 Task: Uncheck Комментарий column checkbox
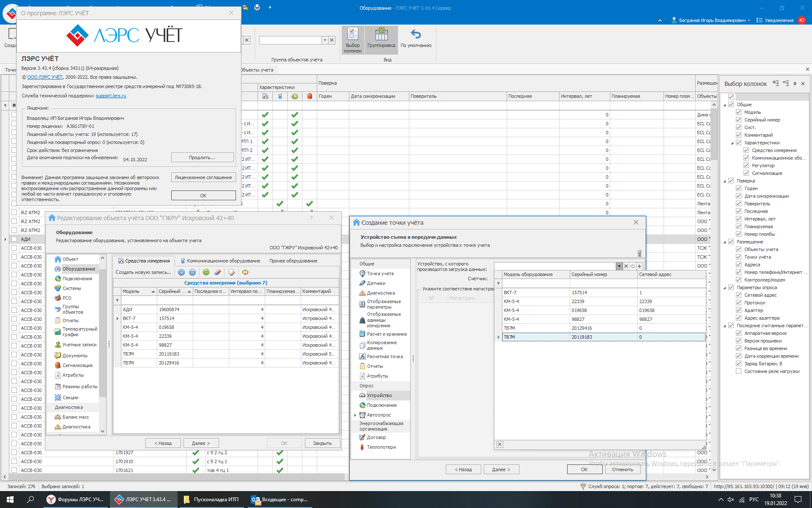tap(738, 135)
